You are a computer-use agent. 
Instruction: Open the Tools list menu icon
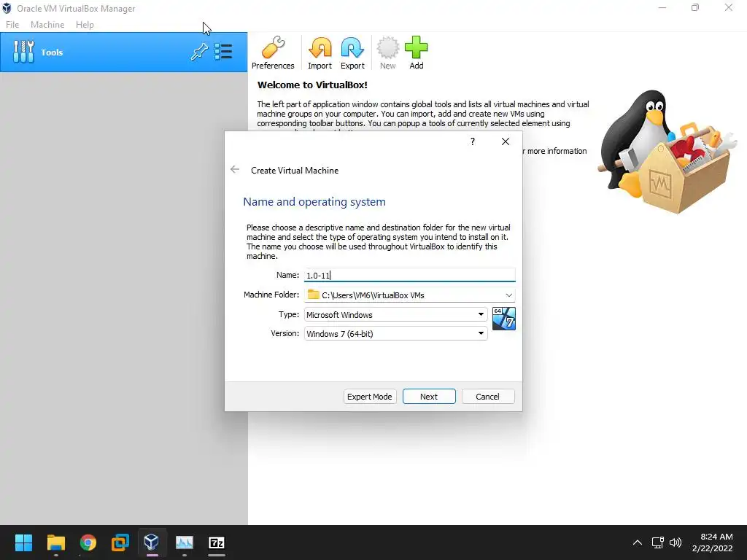pyautogui.click(x=223, y=52)
